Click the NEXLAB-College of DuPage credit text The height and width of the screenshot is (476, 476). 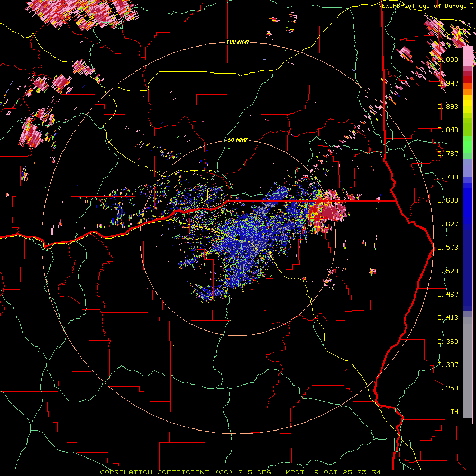point(423,6)
